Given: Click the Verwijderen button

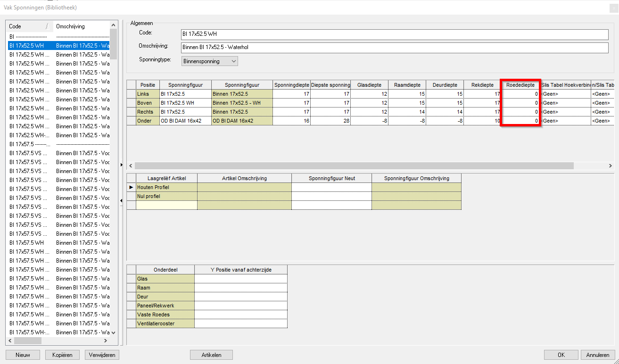Looking at the screenshot, I should point(102,355).
